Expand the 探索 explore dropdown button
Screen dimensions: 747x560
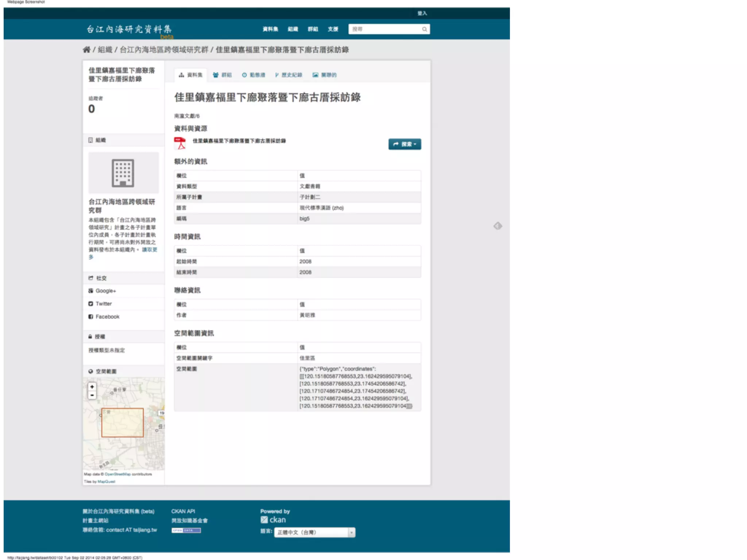[405, 144]
